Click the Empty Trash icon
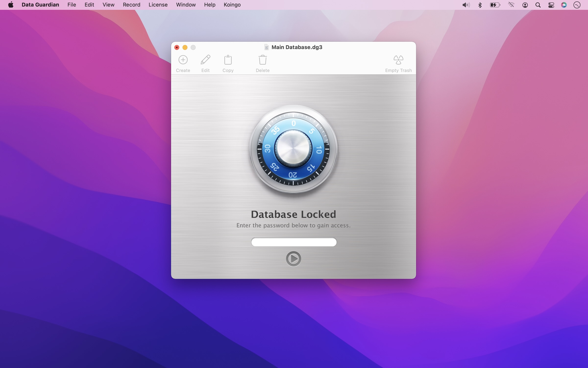The width and height of the screenshot is (588, 368). click(x=398, y=60)
